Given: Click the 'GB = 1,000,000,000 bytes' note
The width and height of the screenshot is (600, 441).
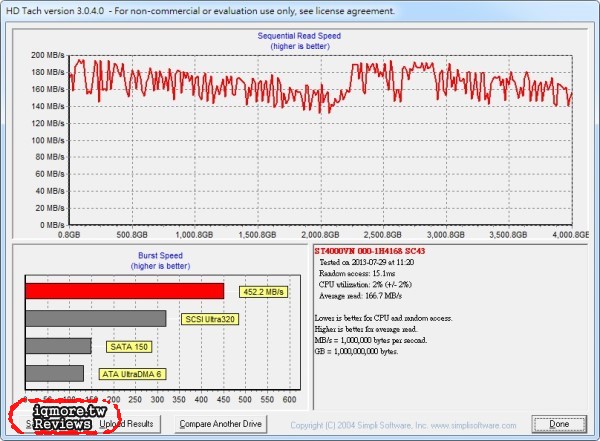Looking at the screenshot, I should [356, 351].
